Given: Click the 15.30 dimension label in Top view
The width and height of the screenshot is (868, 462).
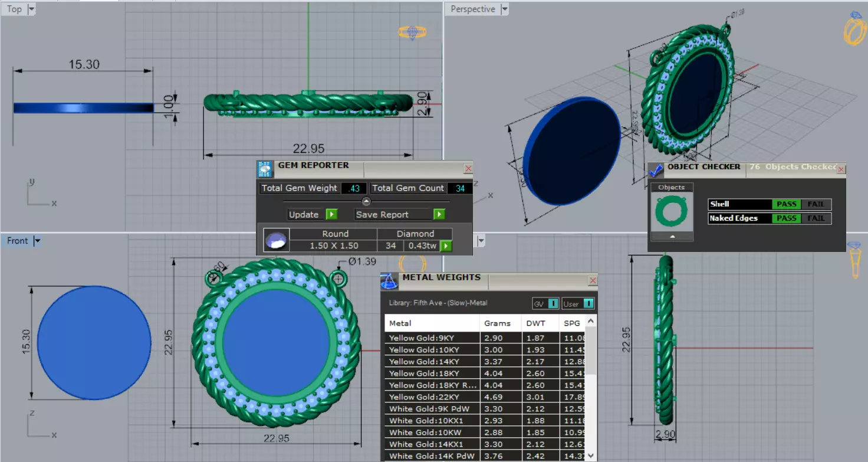Looking at the screenshot, I should (84, 64).
